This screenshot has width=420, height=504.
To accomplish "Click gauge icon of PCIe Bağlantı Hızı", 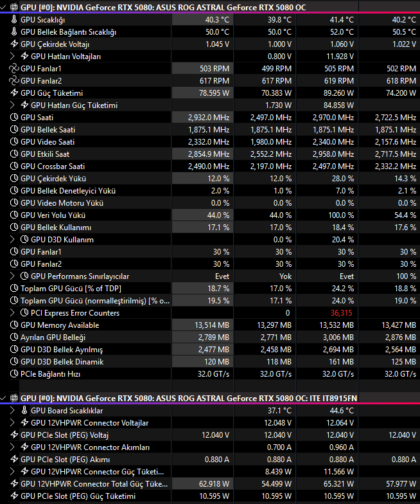I will (14, 374).
